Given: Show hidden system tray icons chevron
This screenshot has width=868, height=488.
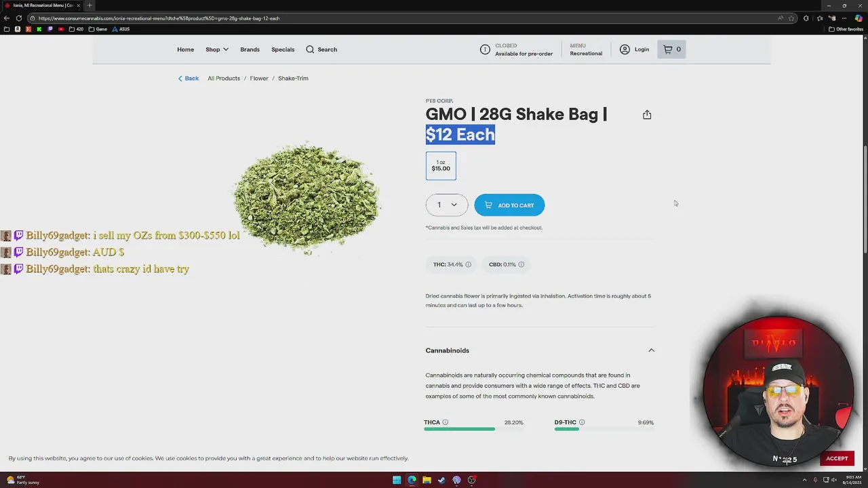Looking at the screenshot, I should point(805,480).
